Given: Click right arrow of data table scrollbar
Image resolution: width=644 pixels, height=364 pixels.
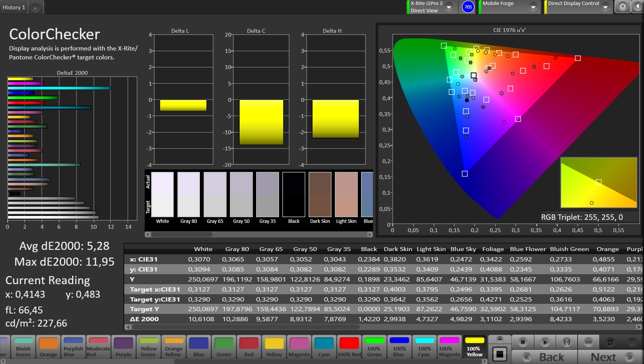Looking at the screenshot, I should [x=639, y=327].
